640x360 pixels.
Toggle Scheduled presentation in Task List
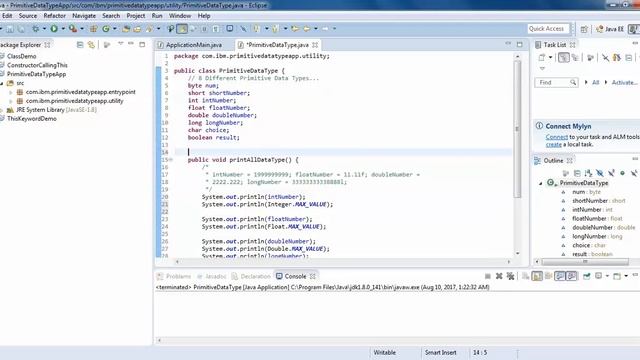pos(576,58)
